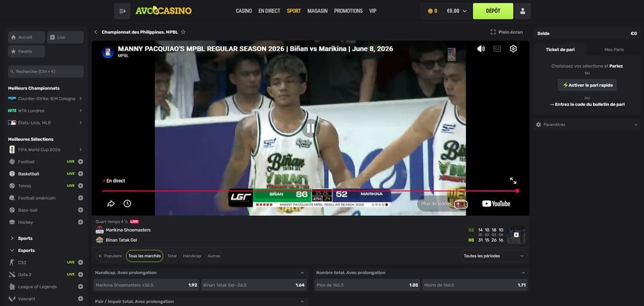
Task: Click the video progress bar scrubber
Action: (517, 191)
